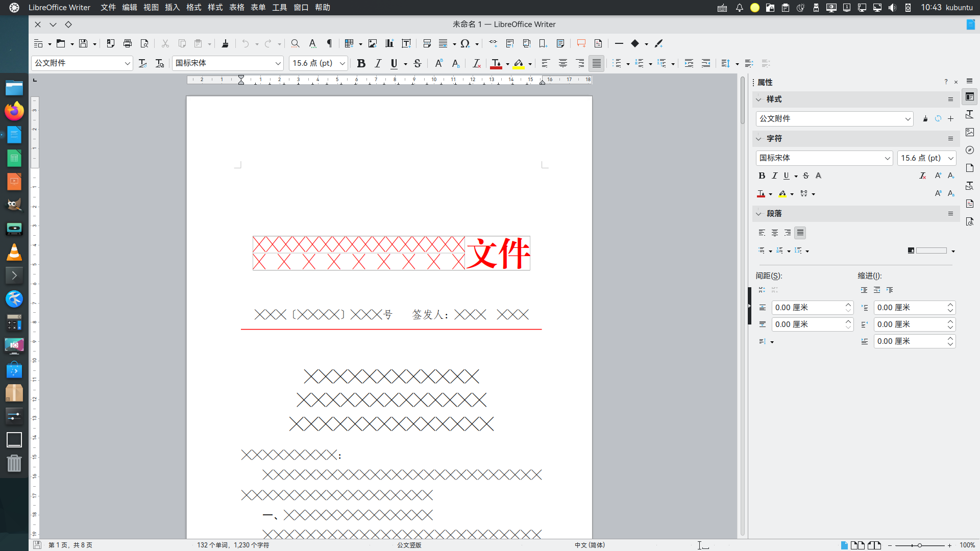Image resolution: width=980 pixels, height=551 pixels.
Task: Toggle Align Left in toolbar
Action: point(546,63)
